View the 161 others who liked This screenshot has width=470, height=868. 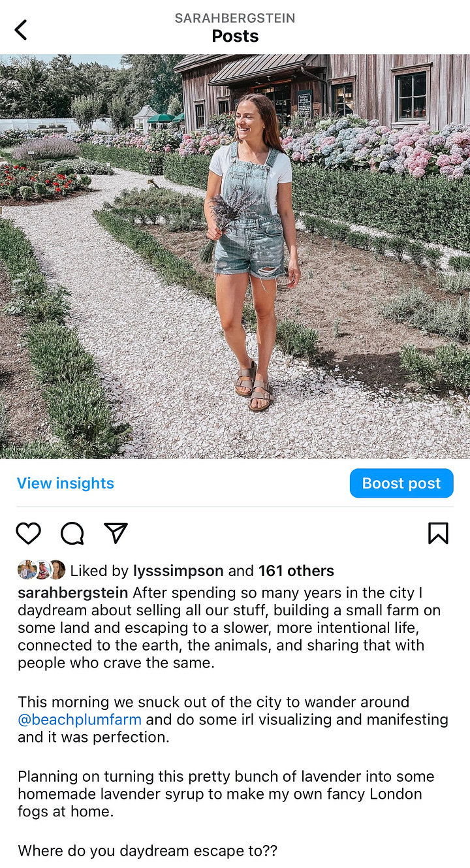(296, 571)
